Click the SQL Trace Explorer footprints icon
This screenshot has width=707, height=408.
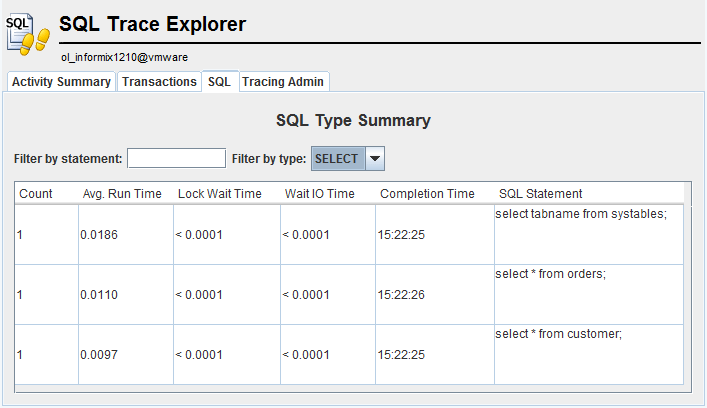[x=28, y=32]
